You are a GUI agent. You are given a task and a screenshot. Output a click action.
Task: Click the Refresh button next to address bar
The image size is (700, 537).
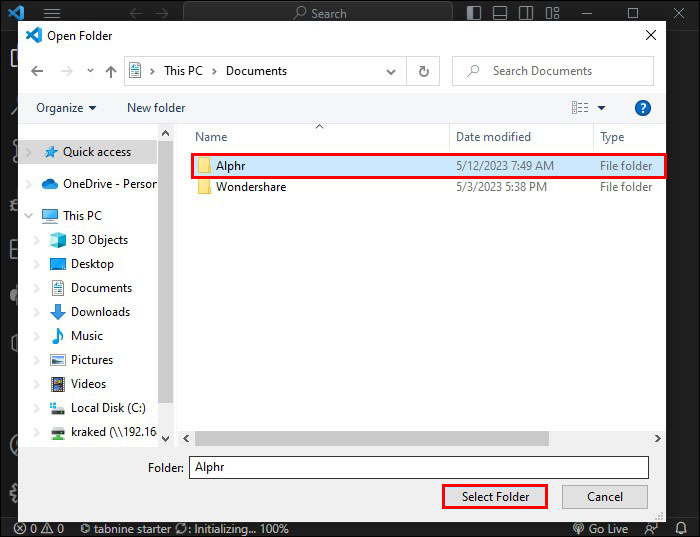point(423,71)
